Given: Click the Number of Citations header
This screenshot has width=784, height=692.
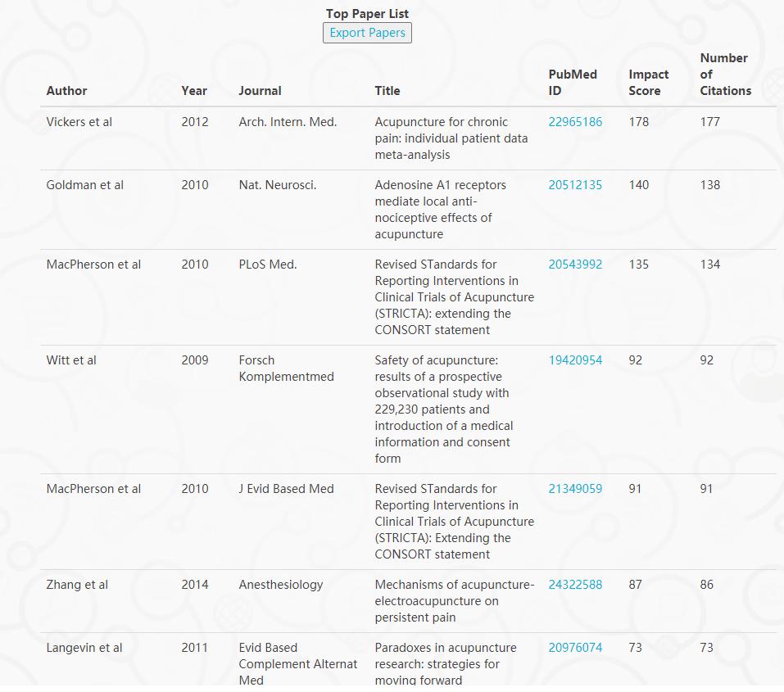Looking at the screenshot, I should pos(725,75).
